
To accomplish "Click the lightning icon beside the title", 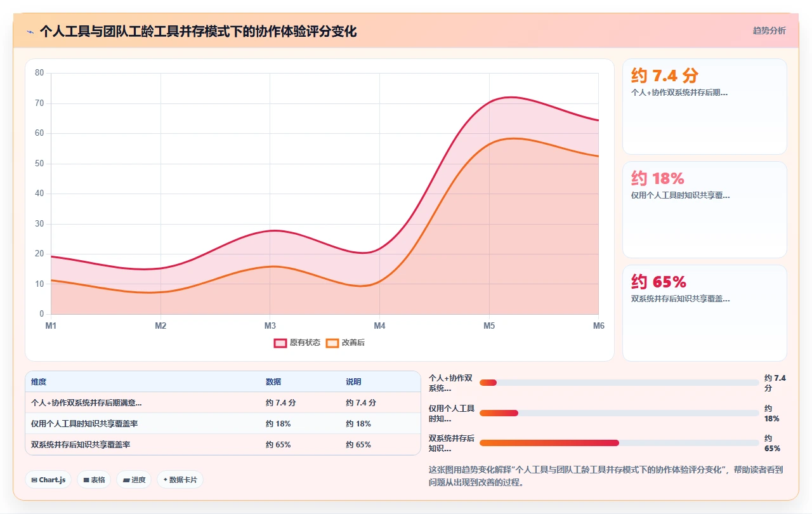I will point(30,31).
